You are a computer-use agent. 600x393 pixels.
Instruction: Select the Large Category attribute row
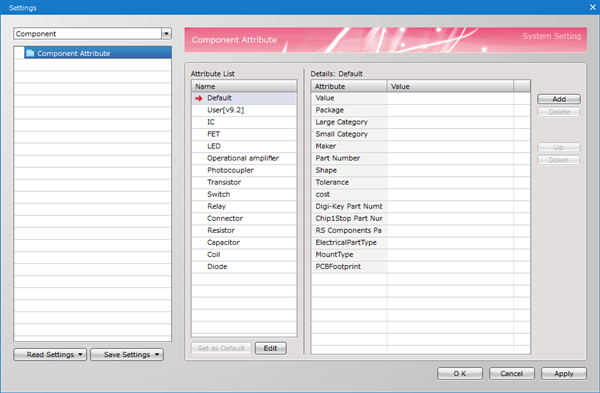[421, 122]
